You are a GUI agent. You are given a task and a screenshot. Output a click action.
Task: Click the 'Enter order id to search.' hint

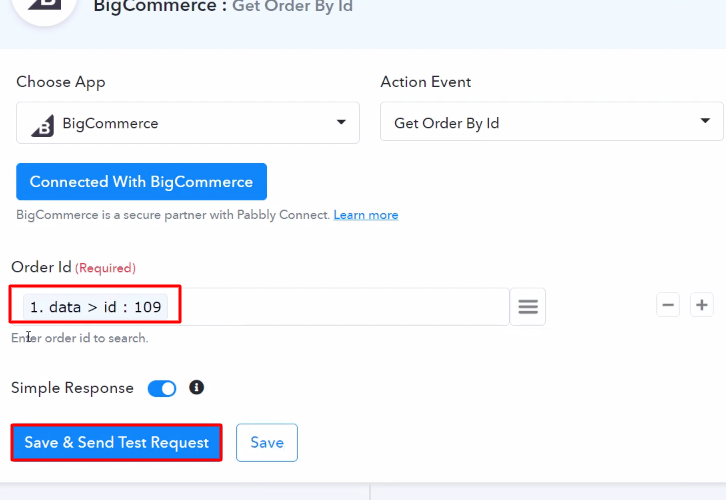click(80, 338)
